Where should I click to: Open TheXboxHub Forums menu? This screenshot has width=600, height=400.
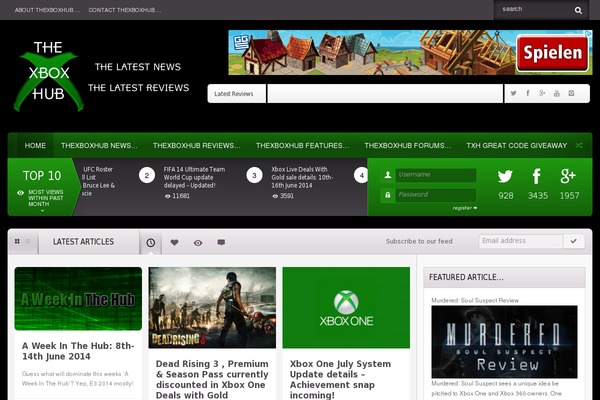click(x=408, y=145)
